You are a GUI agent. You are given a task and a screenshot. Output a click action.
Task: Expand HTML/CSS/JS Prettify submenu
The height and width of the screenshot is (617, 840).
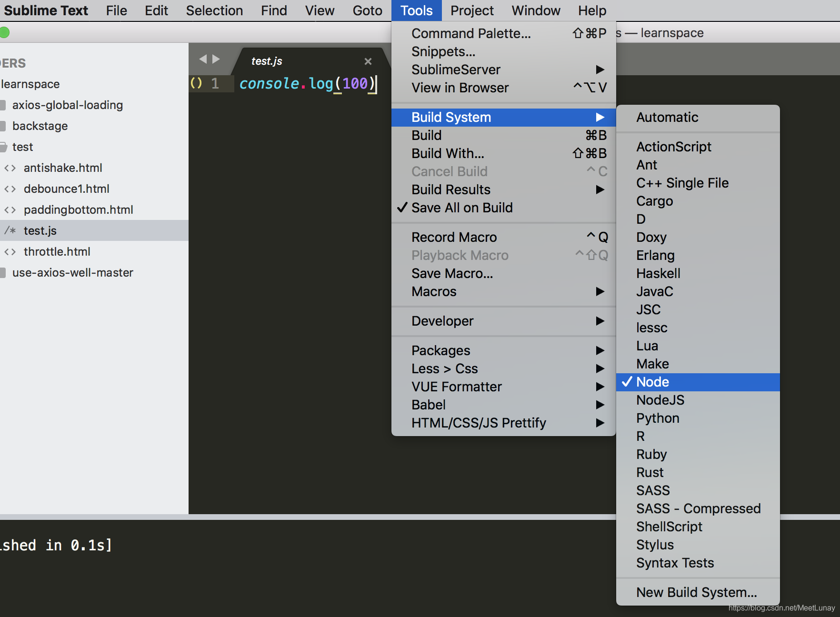pos(504,423)
